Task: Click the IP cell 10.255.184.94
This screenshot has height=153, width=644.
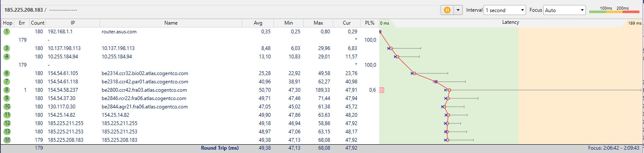Action: click(63, 57)
